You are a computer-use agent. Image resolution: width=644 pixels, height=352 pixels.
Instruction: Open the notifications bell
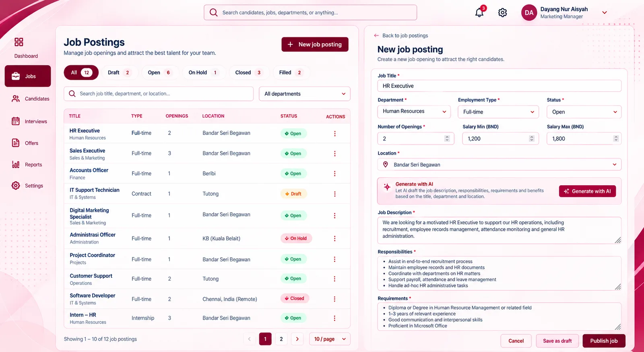pyautogui.click(x=479, y=12)
